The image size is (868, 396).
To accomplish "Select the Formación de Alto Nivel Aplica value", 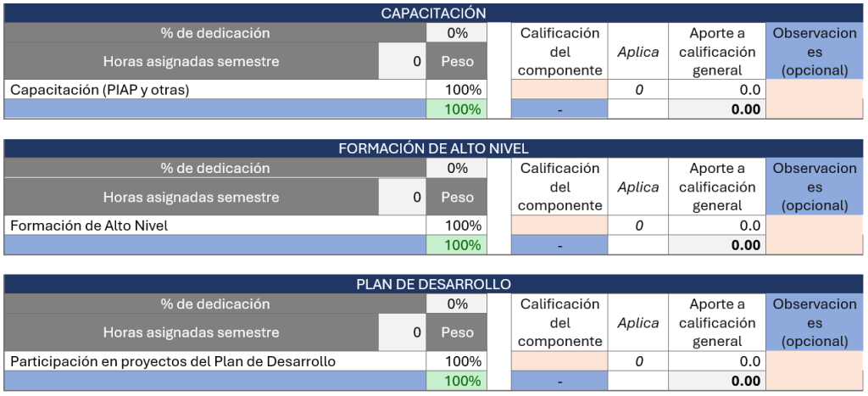I will [x=638, y=226].
